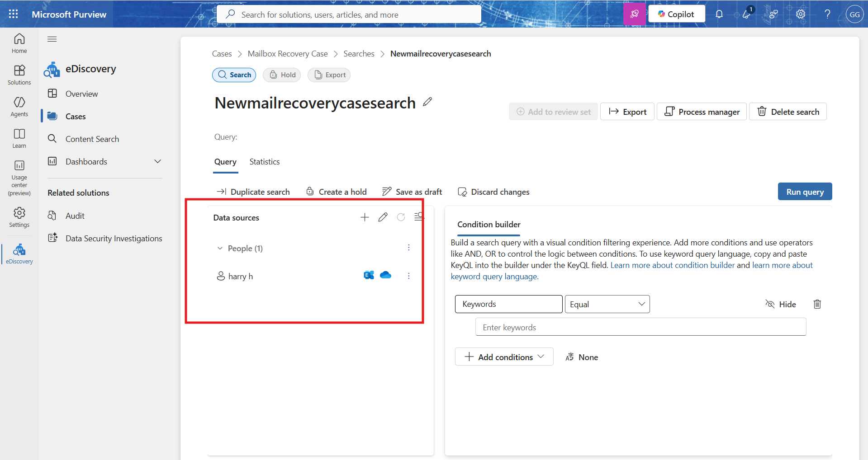Open more options for People (1)

click(x=408, y=248)
